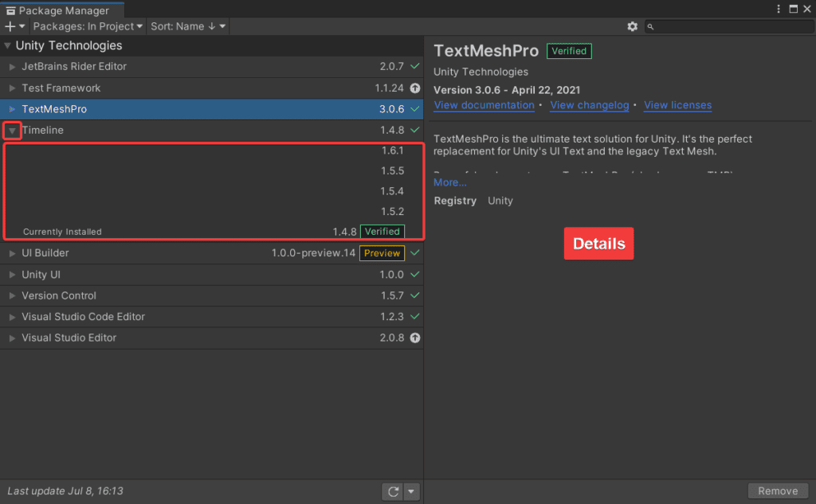This screenshot has height=504, width=816.
Task: Select the Unity UI package
Action: pyautogui.click(x=211, y=275)
